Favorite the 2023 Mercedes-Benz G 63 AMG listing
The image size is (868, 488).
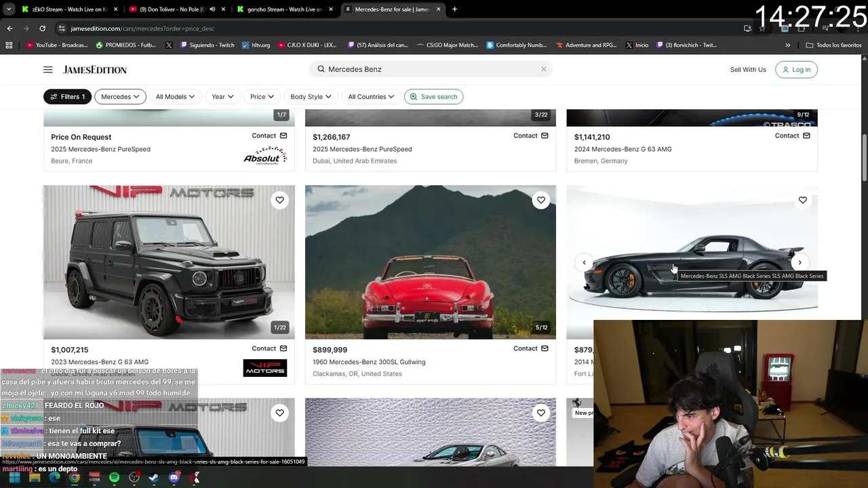coord(279,200)
